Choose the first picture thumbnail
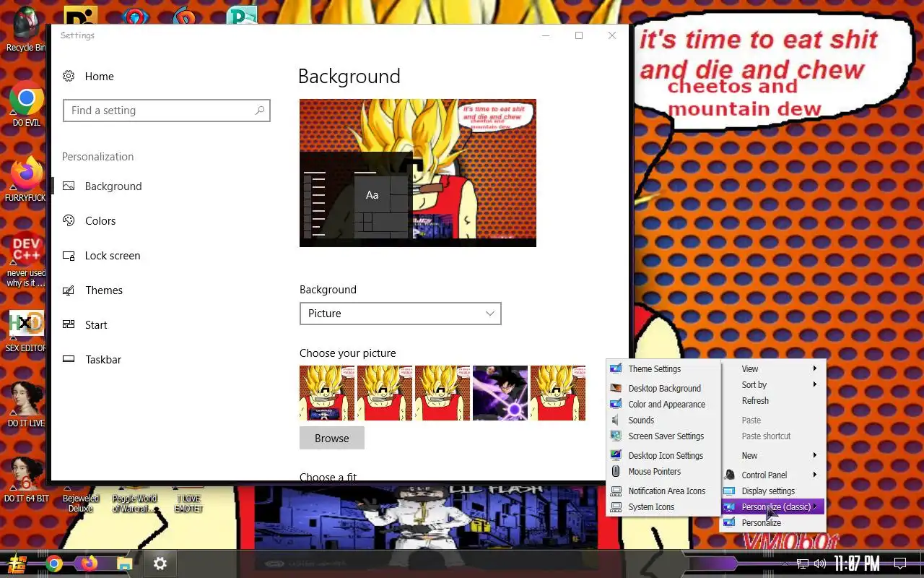The width and height of the screenshot is (924, 578). point(327,393)
